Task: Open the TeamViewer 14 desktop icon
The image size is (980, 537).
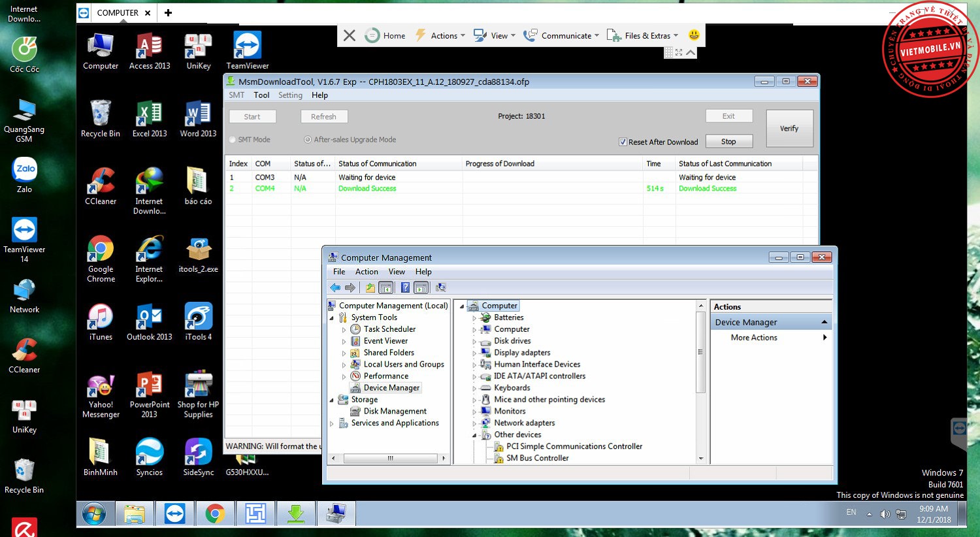Action: [x=24, y=240]
